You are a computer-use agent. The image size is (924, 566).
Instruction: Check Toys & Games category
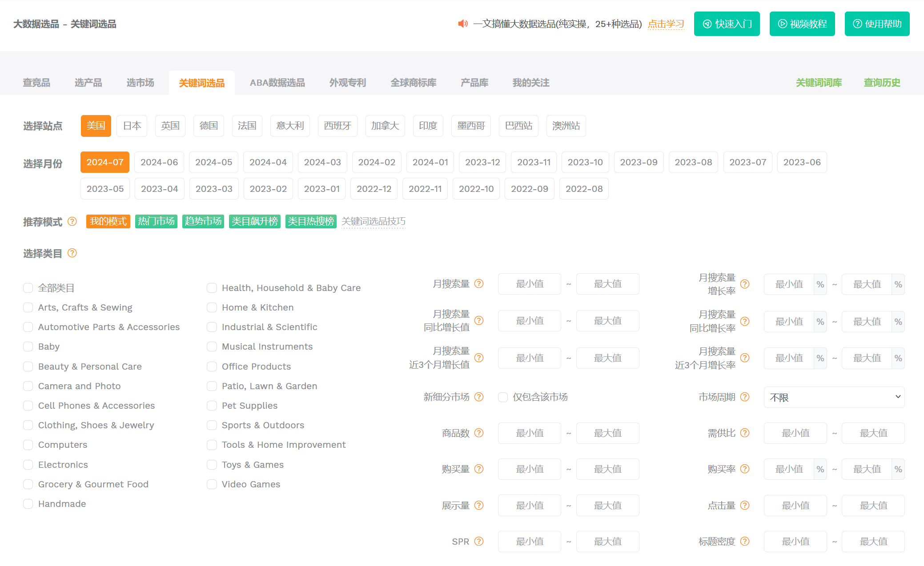(212, 465)
